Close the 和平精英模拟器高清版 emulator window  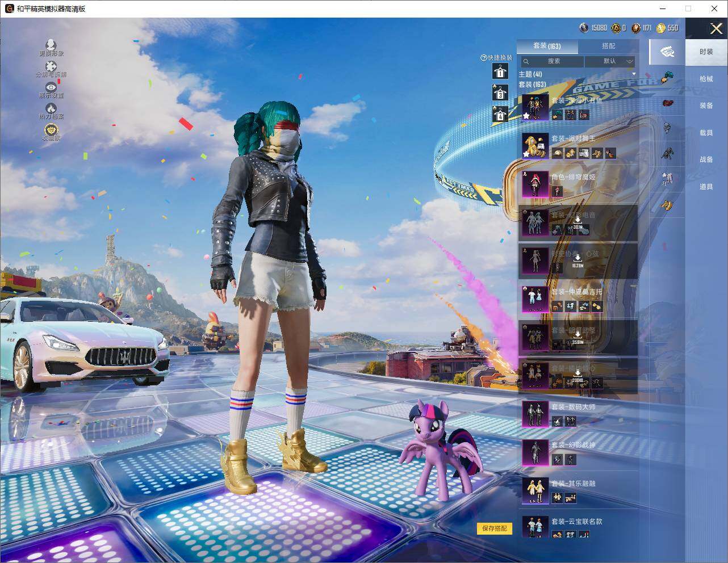(714, 9)
